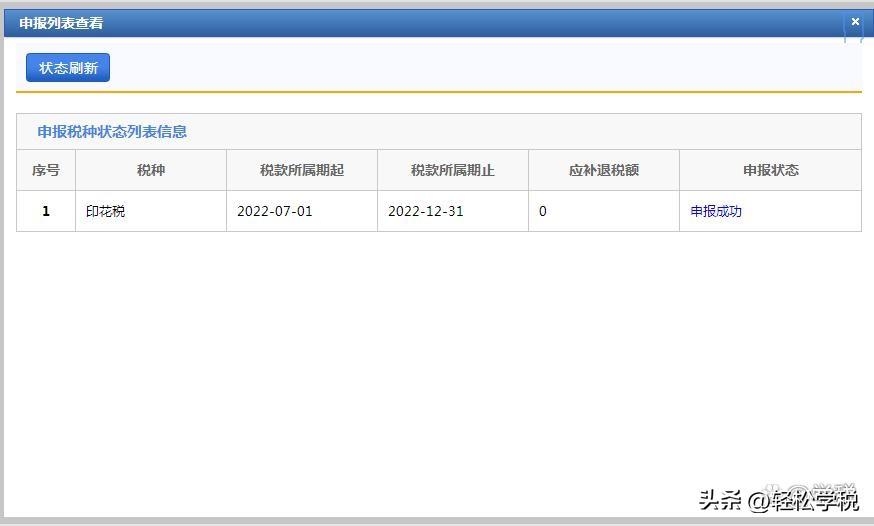Viewport: 874px width, 526px height.
Task: Select the 税款所属期起 column header
Action: click(x=302, y=170)
